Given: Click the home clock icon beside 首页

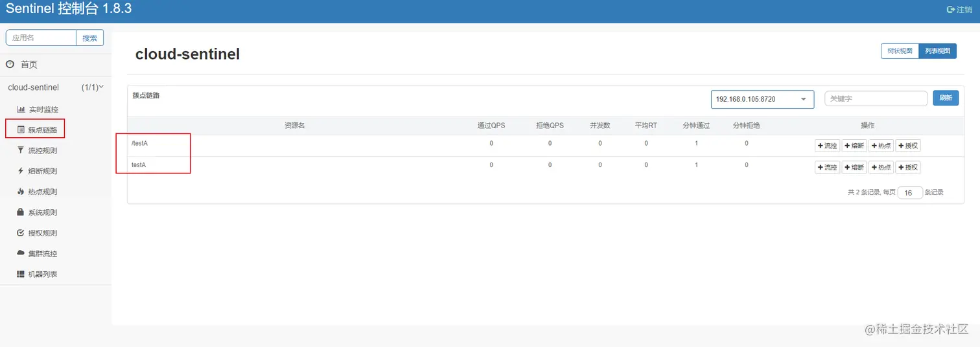Looking at the screenshot, I should (10, 64).
